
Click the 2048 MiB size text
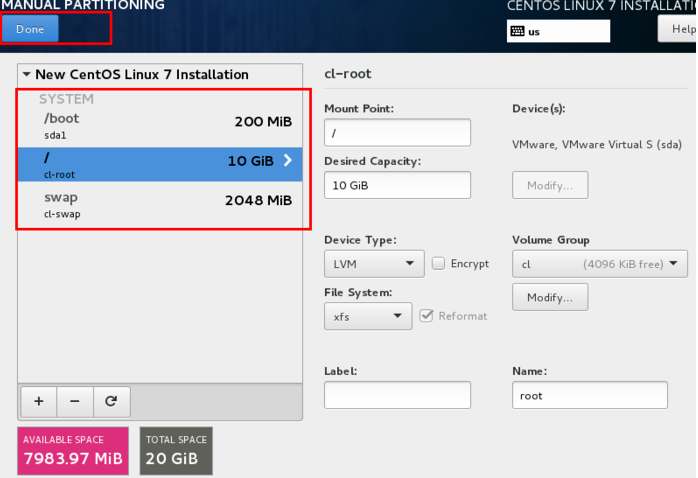pos(258,200)
